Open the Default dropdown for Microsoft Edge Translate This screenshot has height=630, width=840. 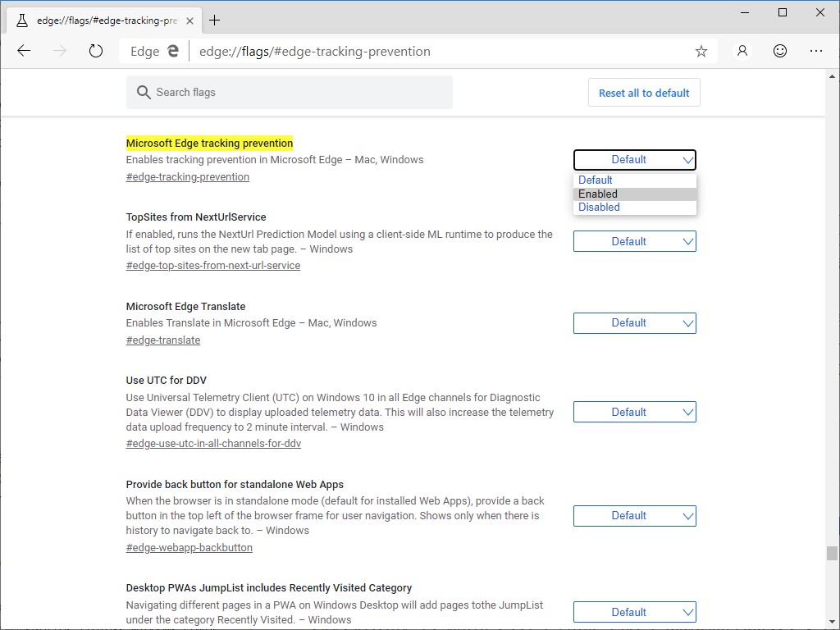point(634,322)
